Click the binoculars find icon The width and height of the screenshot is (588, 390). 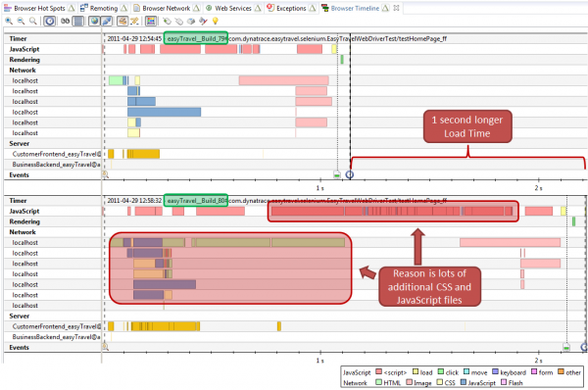point(66,21)
